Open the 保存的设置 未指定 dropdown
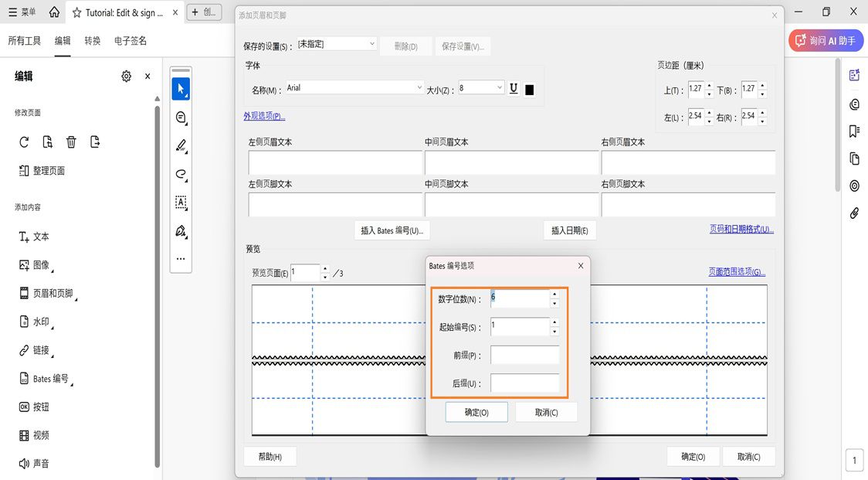Viewport: 868px width, 480px height. pos(370,43)
